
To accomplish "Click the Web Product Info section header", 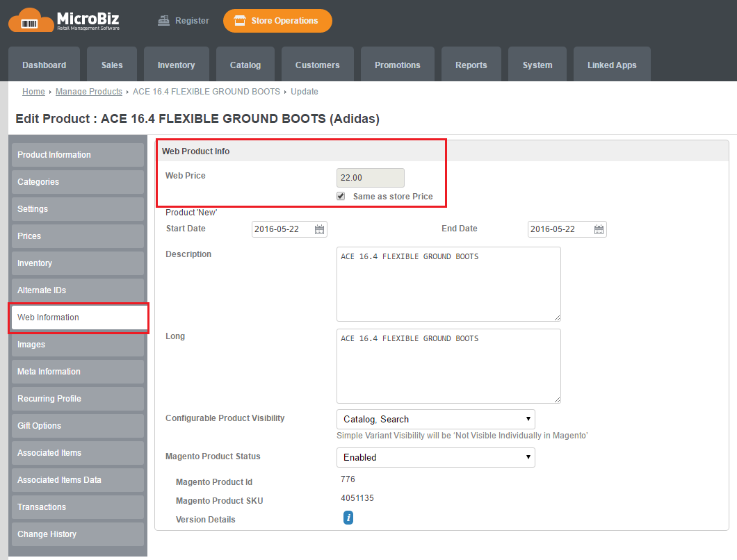I will tap(442, 151).
